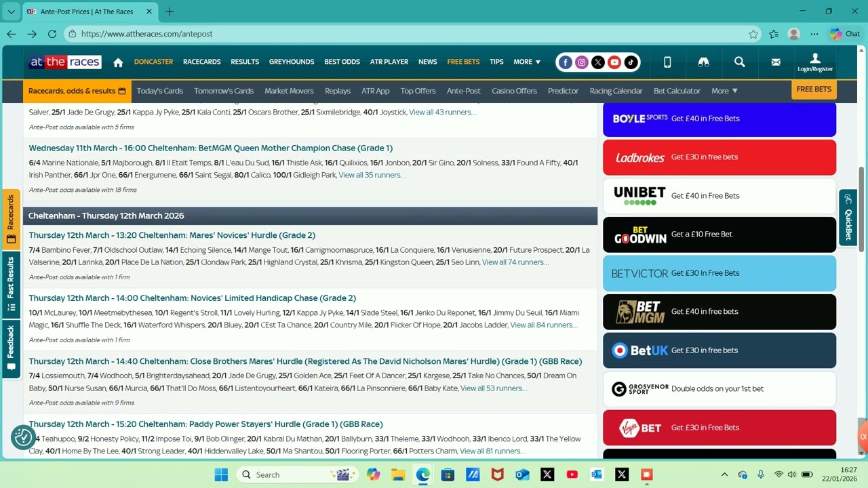Open browser profile avatar icon
Image resolution: width=868 pixels, height=488 pixels.
click(794, 34)
